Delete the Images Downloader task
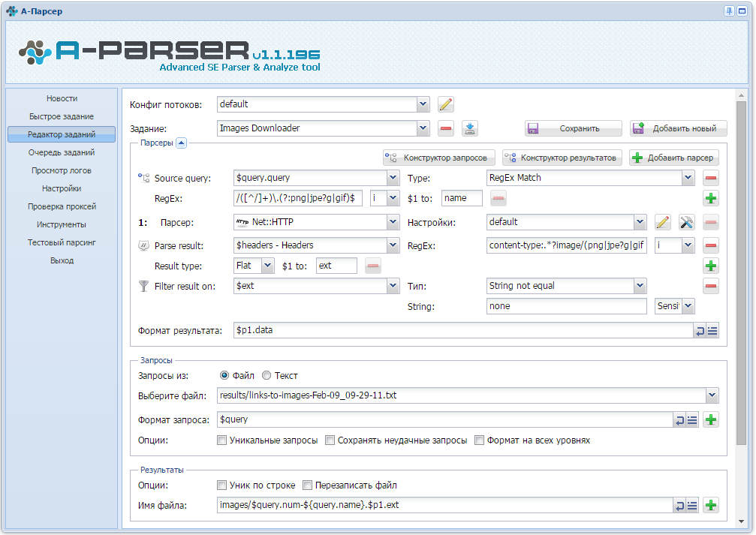756x535 pixels. pos(446,128)
